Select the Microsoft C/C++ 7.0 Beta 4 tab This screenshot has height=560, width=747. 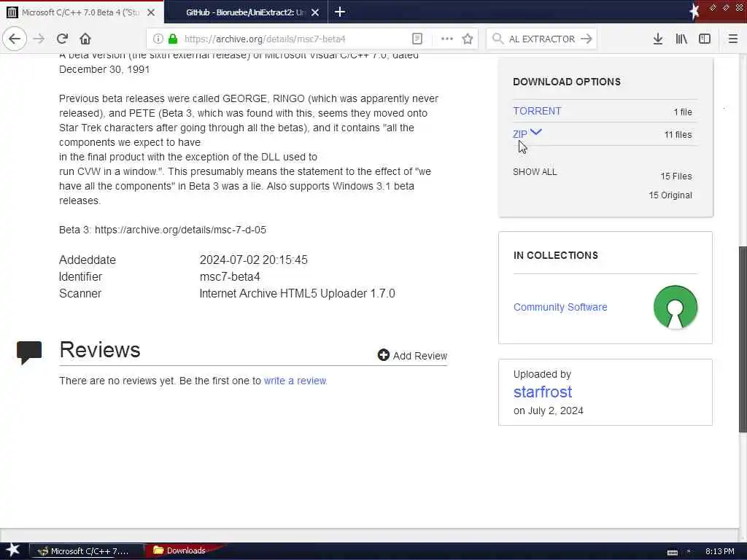[81, 12]
